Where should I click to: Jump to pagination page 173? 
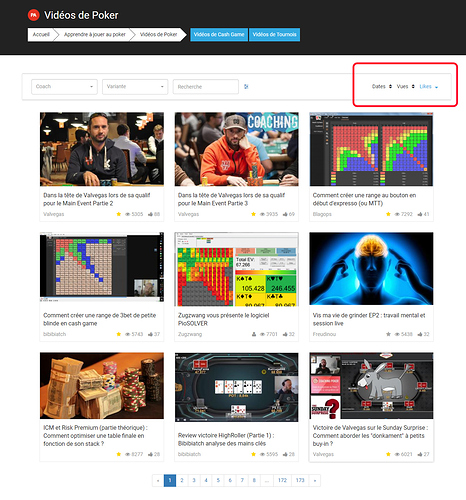300,480
